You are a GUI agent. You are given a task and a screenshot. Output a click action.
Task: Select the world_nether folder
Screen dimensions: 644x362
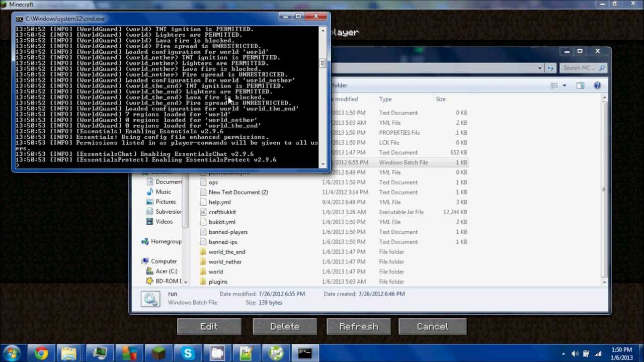tap(225, 262)
